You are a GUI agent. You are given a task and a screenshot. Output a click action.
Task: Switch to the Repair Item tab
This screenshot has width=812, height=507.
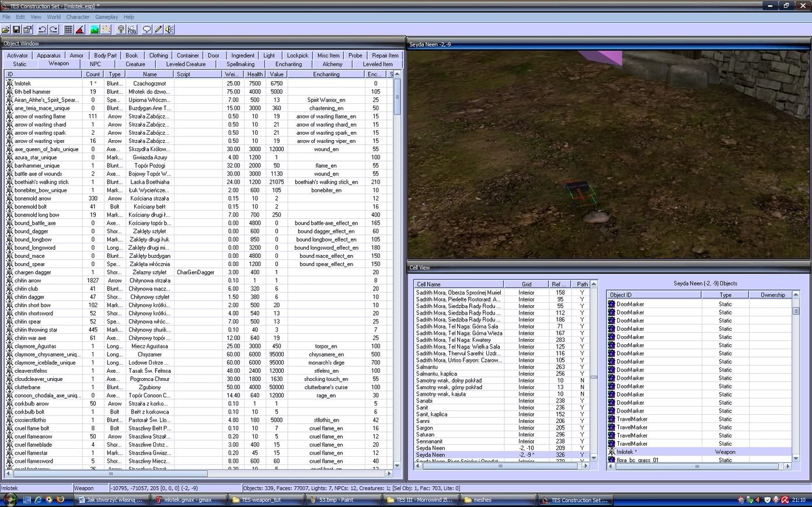pos(385,55)
